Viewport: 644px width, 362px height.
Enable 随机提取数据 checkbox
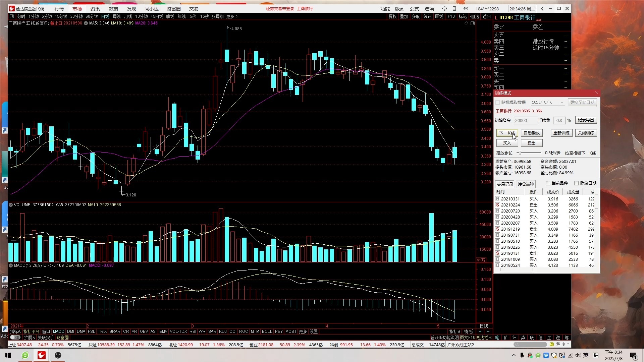click(x=498, y=103)
